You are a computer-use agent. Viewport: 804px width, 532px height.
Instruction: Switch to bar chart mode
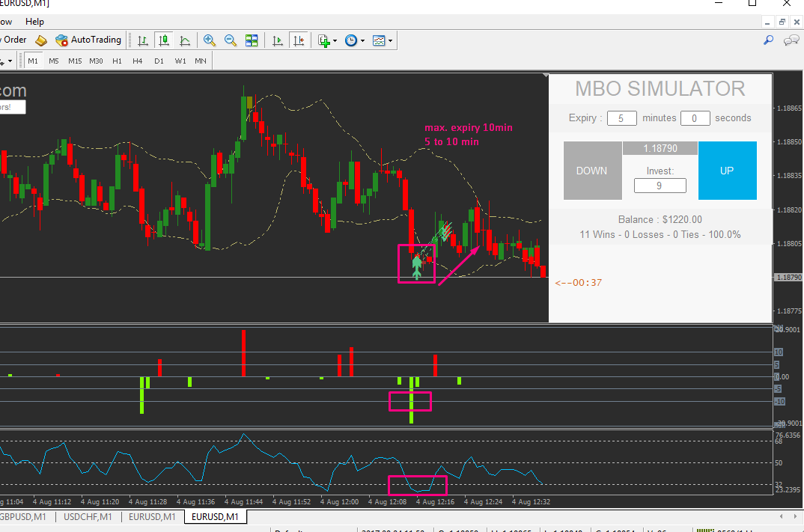coord(143,40)
